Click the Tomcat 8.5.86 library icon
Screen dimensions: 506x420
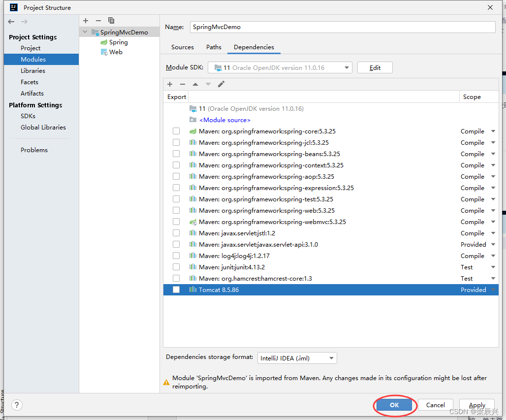tap(192, 290)
